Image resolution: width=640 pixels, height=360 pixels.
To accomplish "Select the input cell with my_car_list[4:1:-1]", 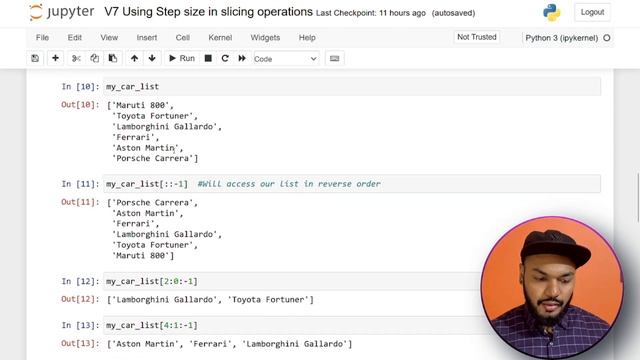I will click(292, 325).
